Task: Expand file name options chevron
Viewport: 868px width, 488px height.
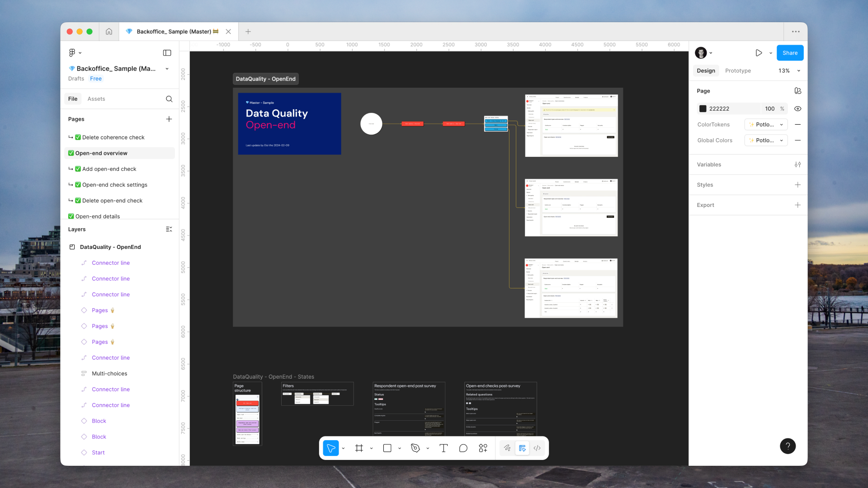Action: (167, 69)
